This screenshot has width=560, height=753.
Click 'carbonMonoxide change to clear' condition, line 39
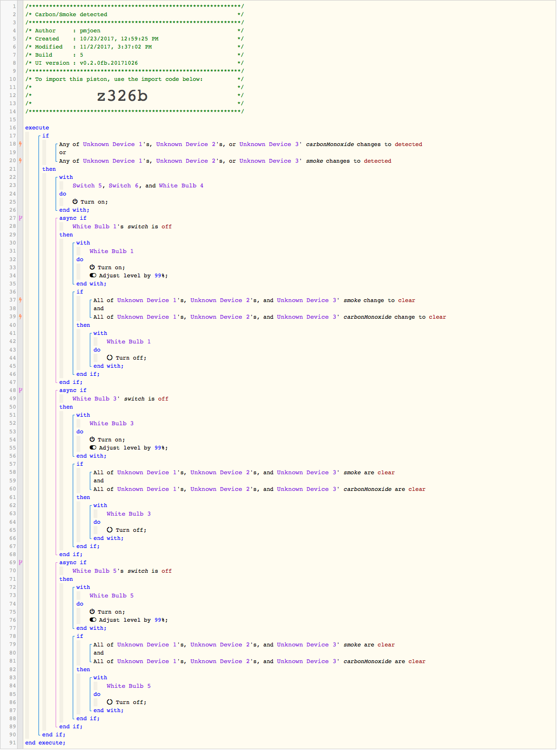tap(270, 317)
